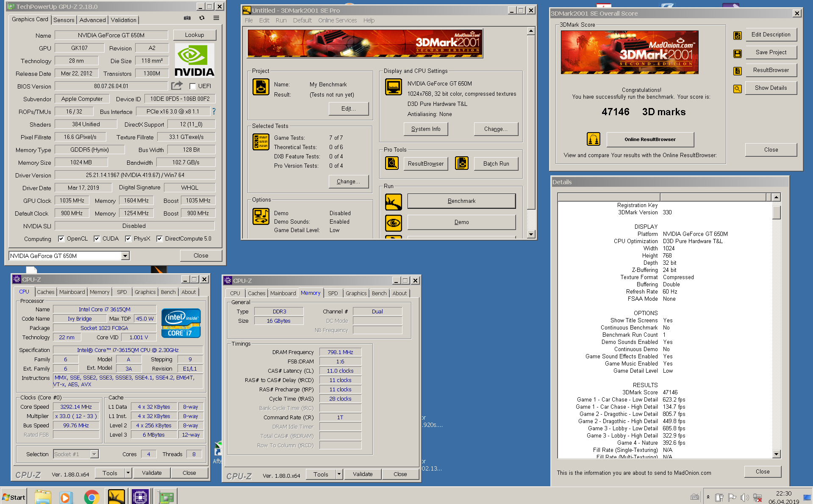This screenshot has width=813, height=504.
Task: Toggle the OpenCL checkbox
Action: click(x=61, y=239)
